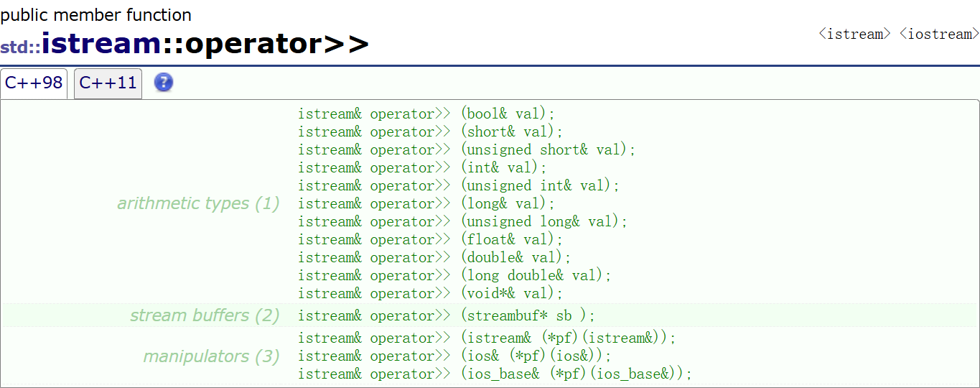Image resolution: width=980 pixels, height=388 pixels.
Task: Click the (float& val) overload line
Action: [431, 239]
